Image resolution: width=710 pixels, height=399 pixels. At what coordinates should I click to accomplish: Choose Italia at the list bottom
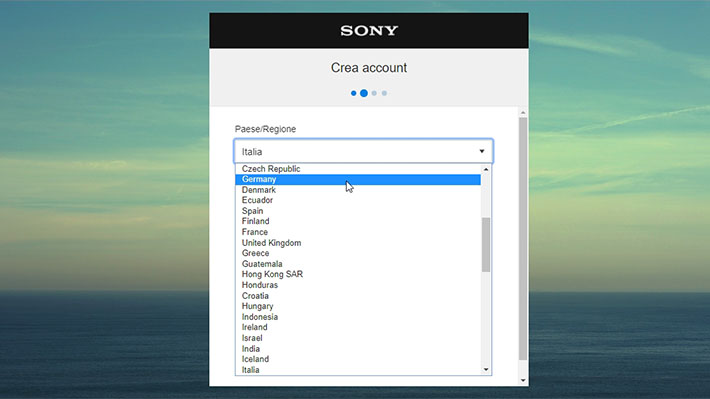[358, 370]
